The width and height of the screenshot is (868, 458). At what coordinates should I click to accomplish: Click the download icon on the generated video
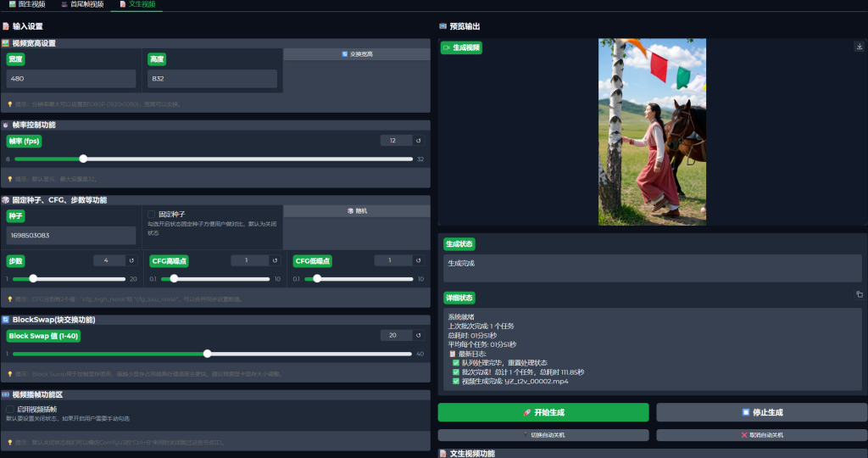tap(859, 47)
